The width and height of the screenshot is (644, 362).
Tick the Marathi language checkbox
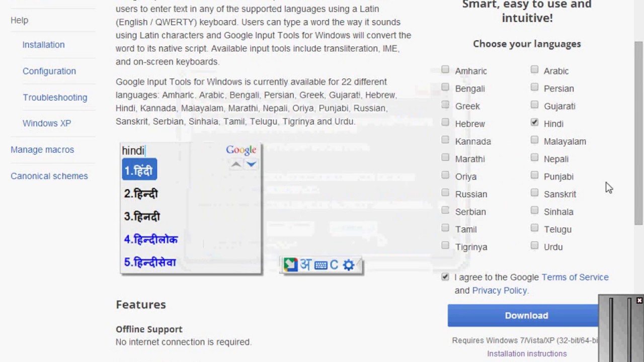tap(445, 157)
